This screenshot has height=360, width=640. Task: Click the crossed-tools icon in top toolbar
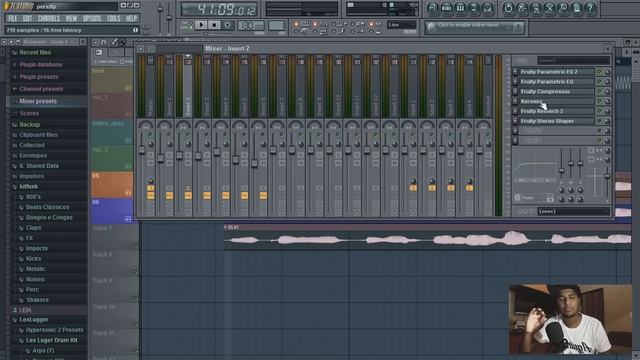[x=550, y=8]
